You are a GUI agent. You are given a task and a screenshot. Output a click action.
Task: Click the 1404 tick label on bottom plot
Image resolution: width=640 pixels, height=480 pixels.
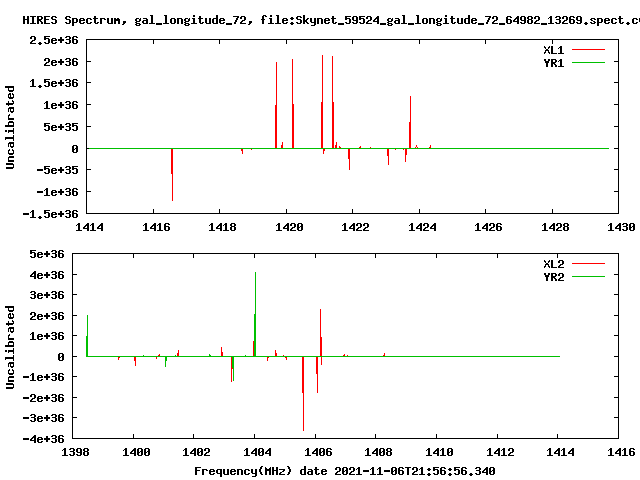coord(257,452)
